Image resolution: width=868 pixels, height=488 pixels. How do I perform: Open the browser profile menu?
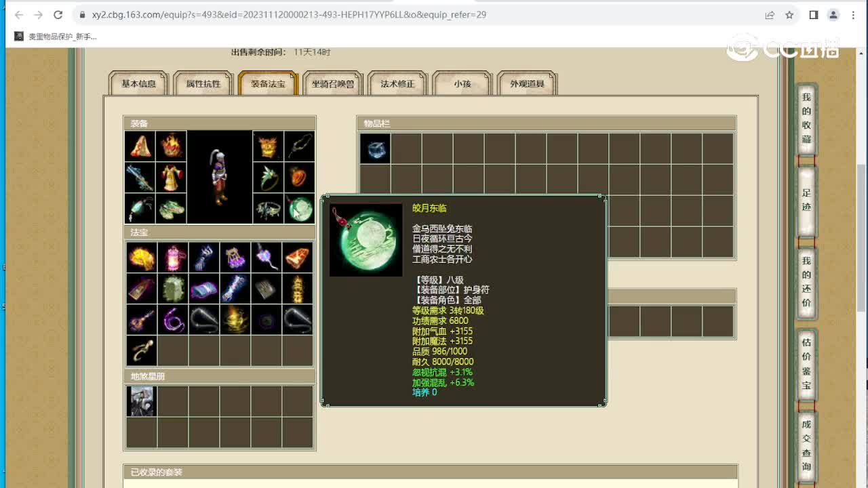(833, 14)
